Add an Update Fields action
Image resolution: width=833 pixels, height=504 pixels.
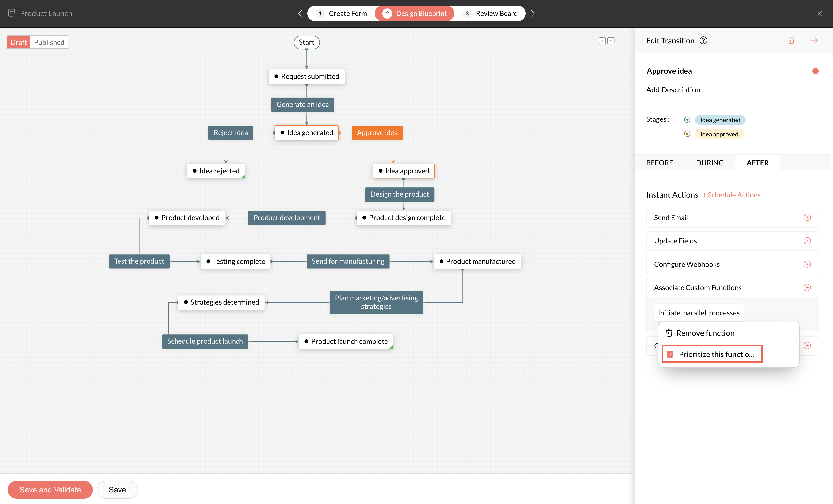point(807,241)
